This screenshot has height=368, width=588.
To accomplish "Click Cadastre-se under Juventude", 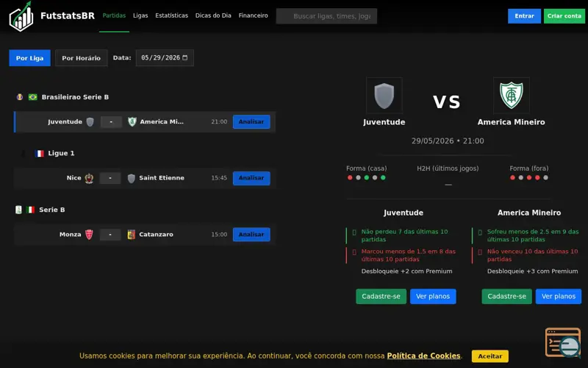I will tap(381, 297).
